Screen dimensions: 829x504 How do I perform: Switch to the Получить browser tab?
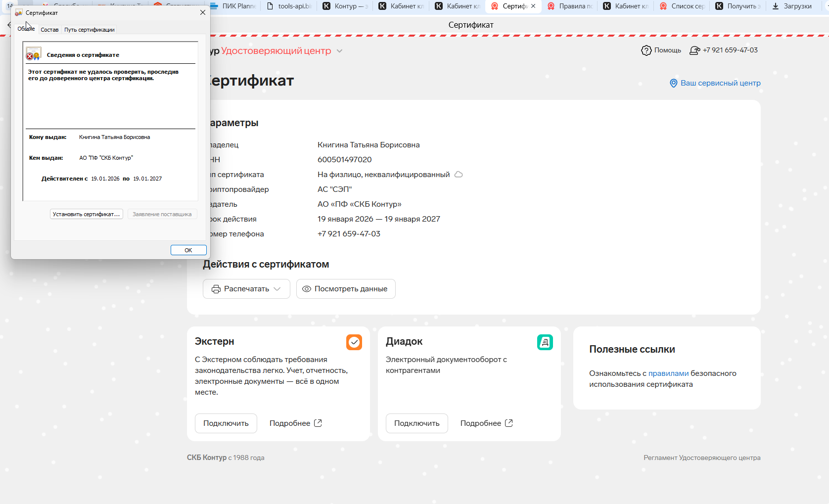pyautogui.click(x=738, y=6)
